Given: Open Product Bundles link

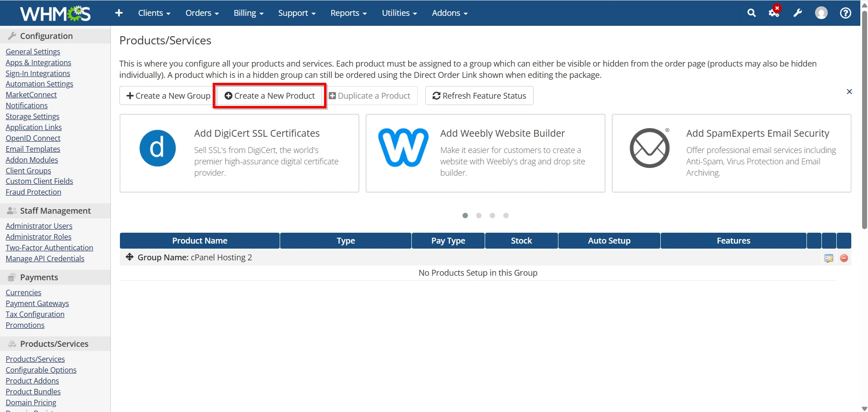Looking at the screenshot, I should (33, 392).
